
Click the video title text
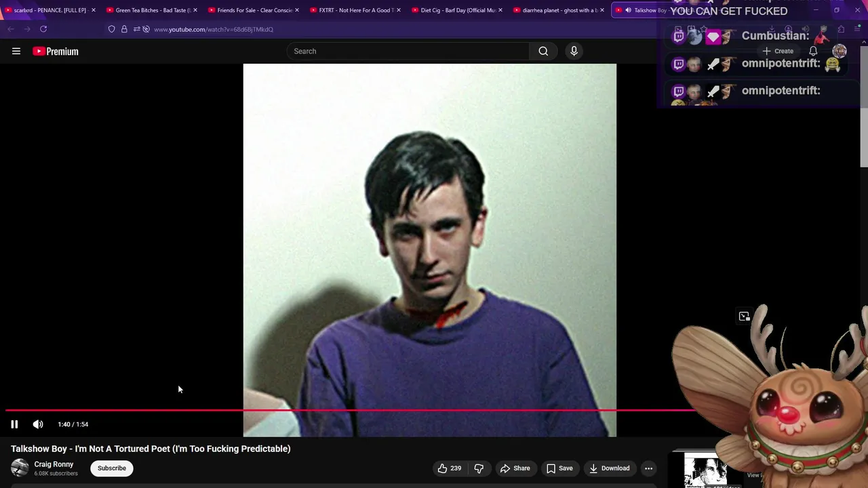[151, 449]
